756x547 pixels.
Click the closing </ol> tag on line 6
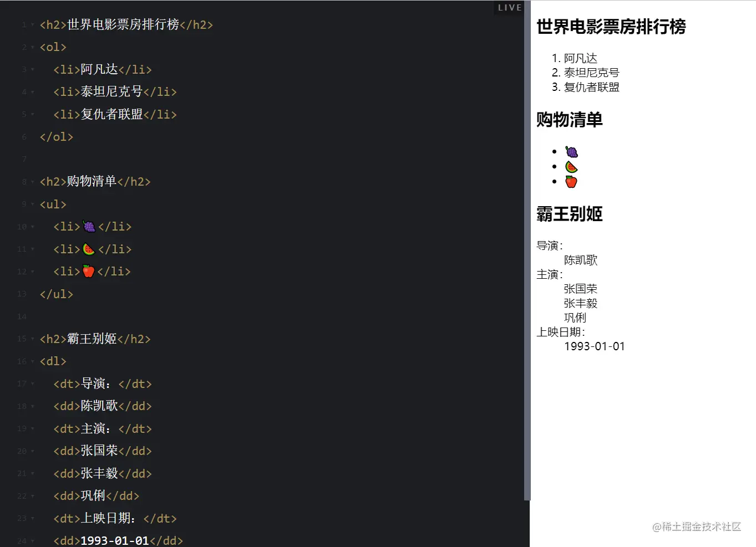(x=57, y=137)
